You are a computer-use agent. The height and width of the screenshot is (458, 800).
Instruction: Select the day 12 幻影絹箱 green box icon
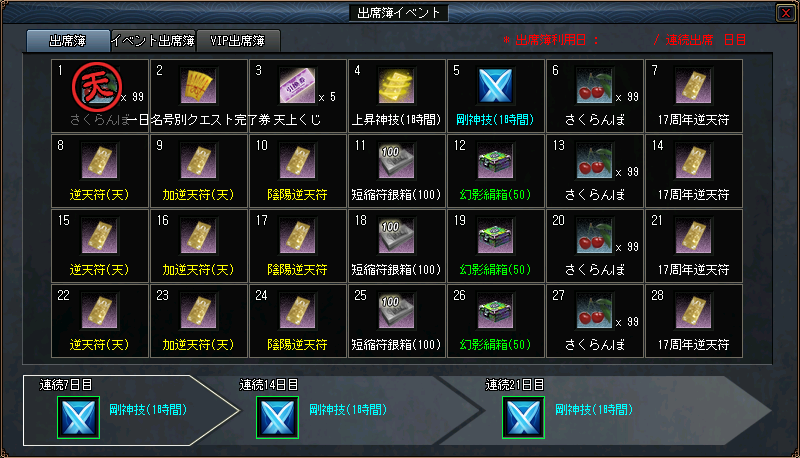coord(495,162)
